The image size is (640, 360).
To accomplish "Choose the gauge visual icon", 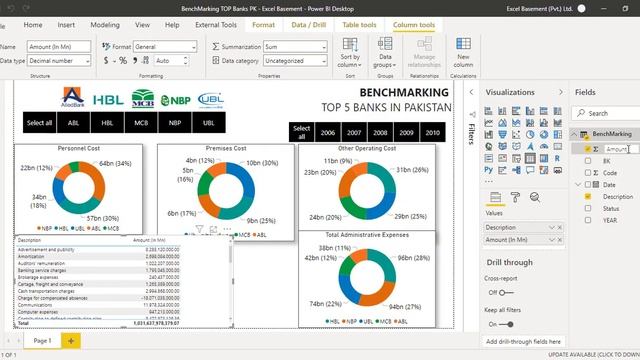I will tap(544, 146).
